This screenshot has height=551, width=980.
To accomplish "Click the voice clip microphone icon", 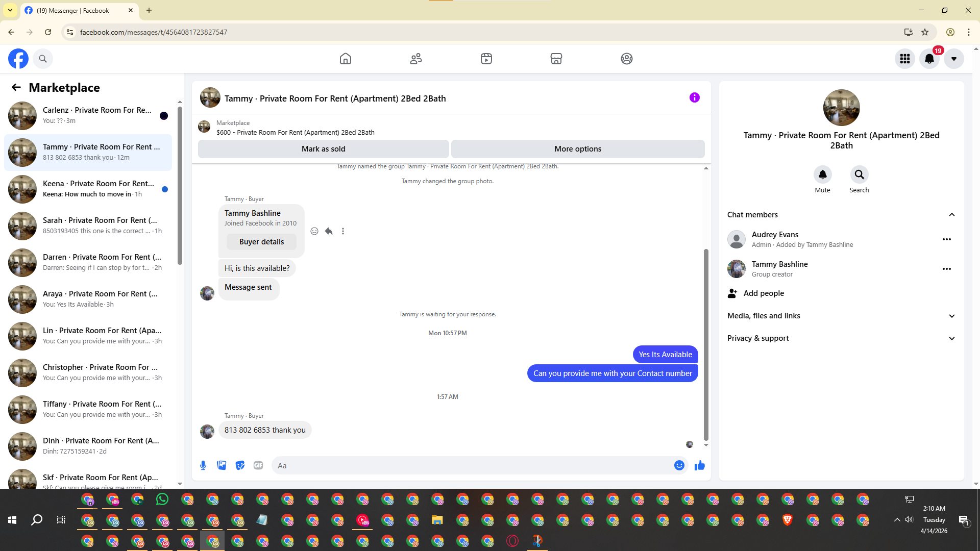I will [203, 465].
